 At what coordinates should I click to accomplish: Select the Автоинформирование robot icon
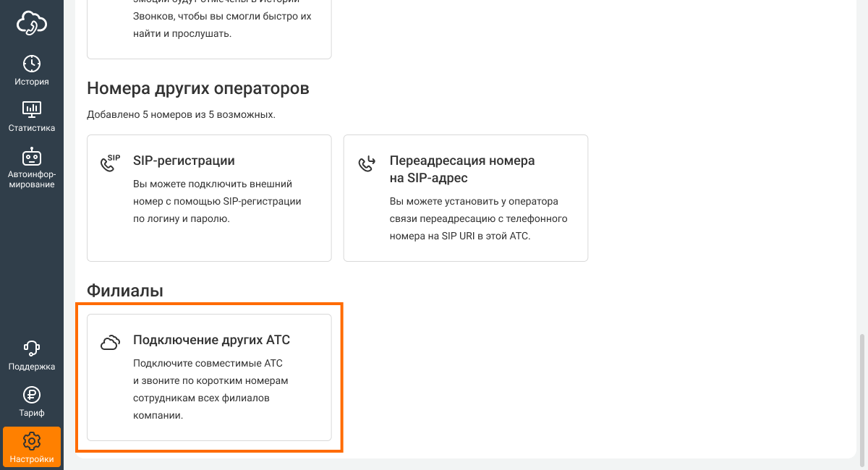click(32, 157)
